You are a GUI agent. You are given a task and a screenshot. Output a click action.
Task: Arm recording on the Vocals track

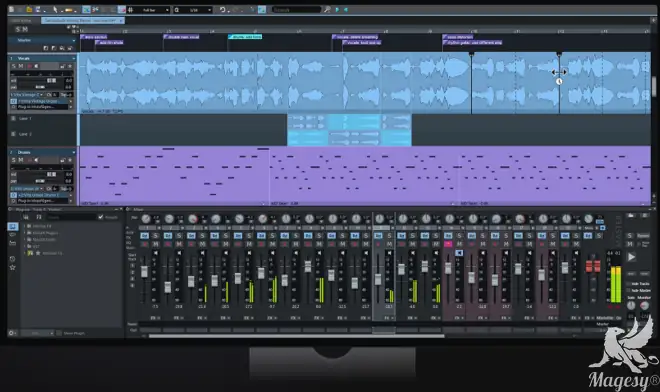pyautogui.click(x=29, y=66)
